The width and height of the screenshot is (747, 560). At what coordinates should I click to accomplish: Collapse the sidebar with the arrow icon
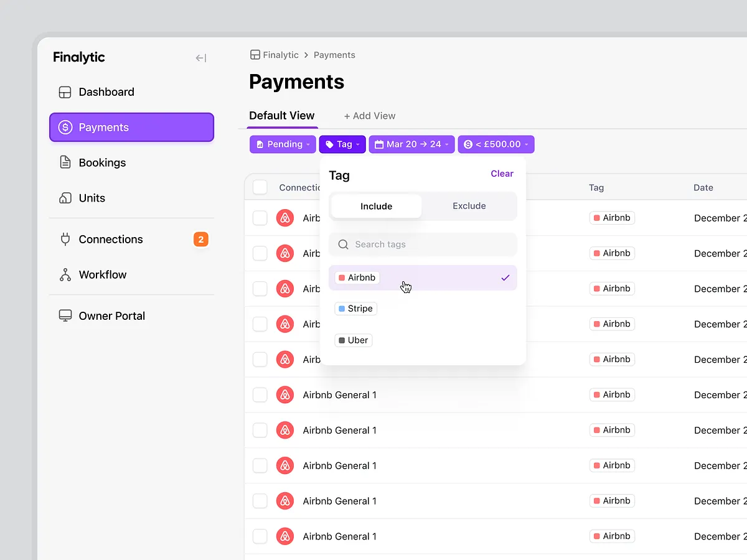pos(200,57)
